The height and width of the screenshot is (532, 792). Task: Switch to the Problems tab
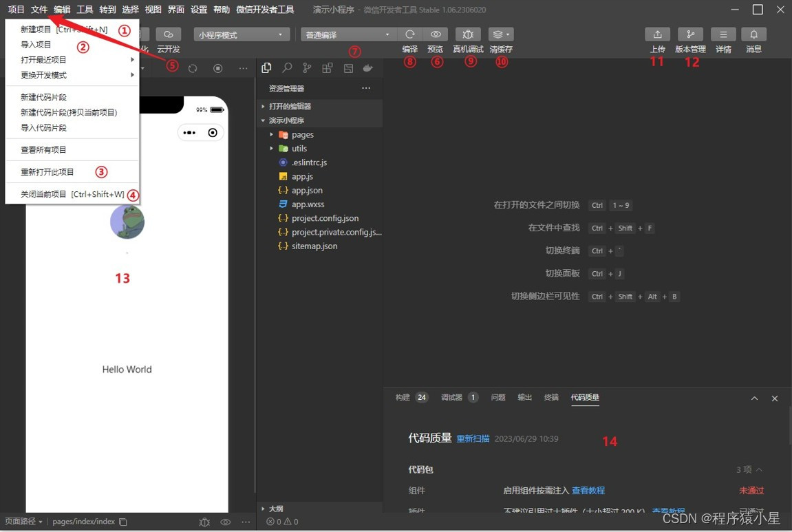[x=498, y=398]
